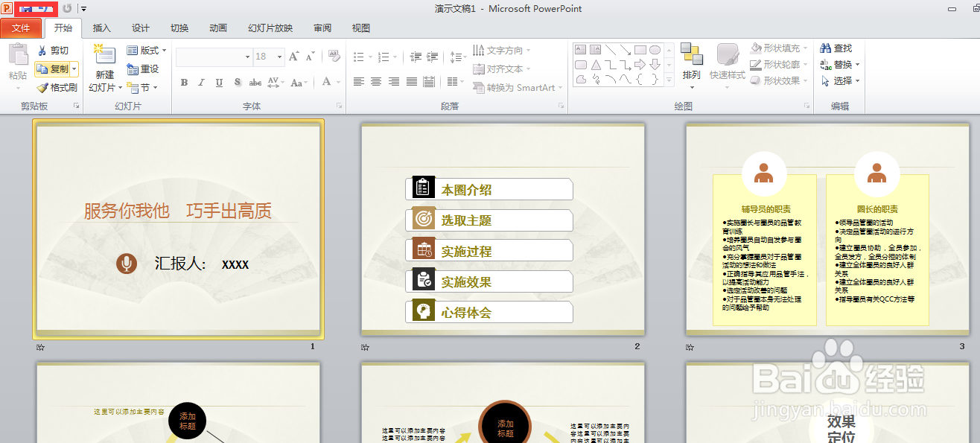Open the font size 18 dropdown
The width and height of the screenshot is (980, 443).
[x=279, y=57]
